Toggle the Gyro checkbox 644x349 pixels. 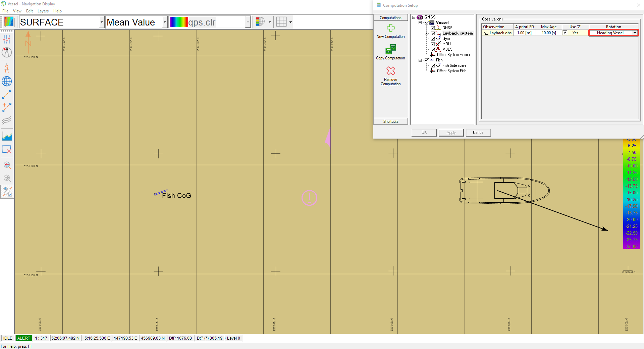point(433,39)
